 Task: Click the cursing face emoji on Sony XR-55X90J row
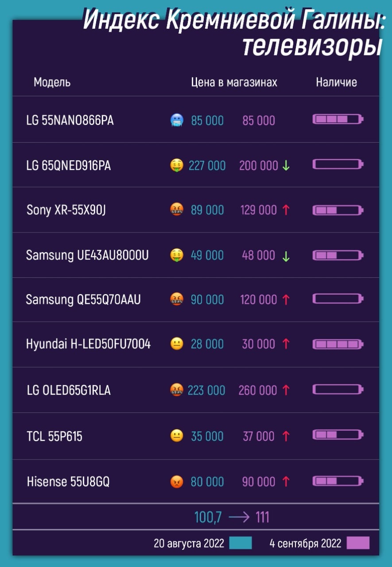pyautogui.click(x=177, y=210)
